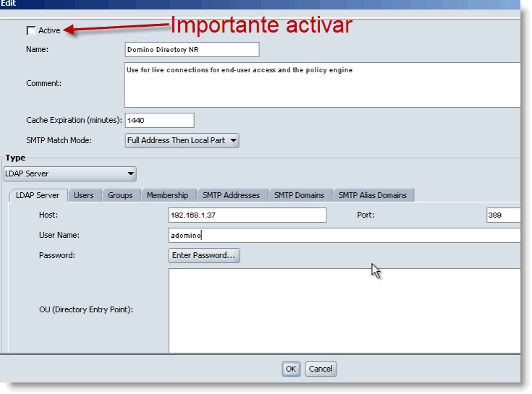This screenshot has height=394, width=532.
Task: Edit the User Name field
Action: [344, 236]
